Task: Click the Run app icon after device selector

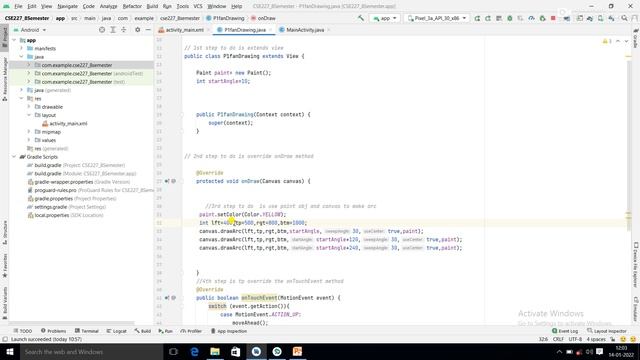Action: pos(477,18)
